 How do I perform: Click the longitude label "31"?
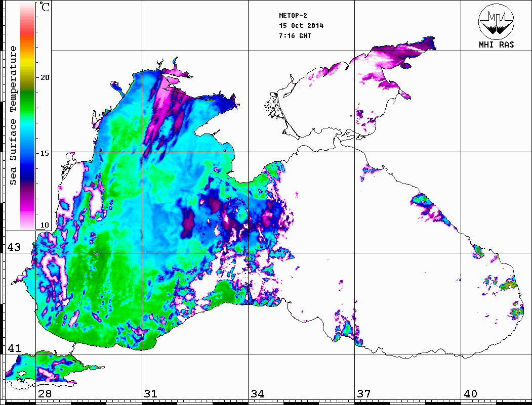151,394
